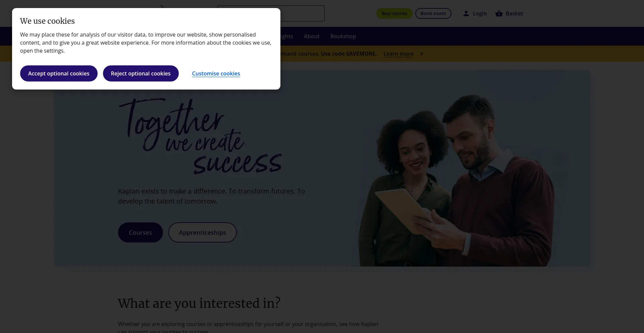Click the What are you interested in heading
The height and width of the screenshot is (333, 644).
[199, 303]
